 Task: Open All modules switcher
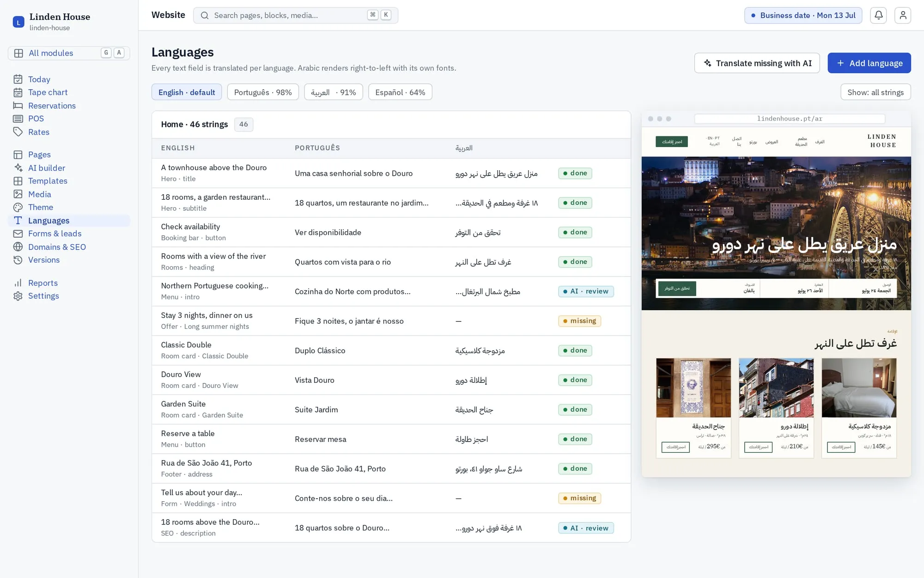pyautogui.click(x=69, y=53)
